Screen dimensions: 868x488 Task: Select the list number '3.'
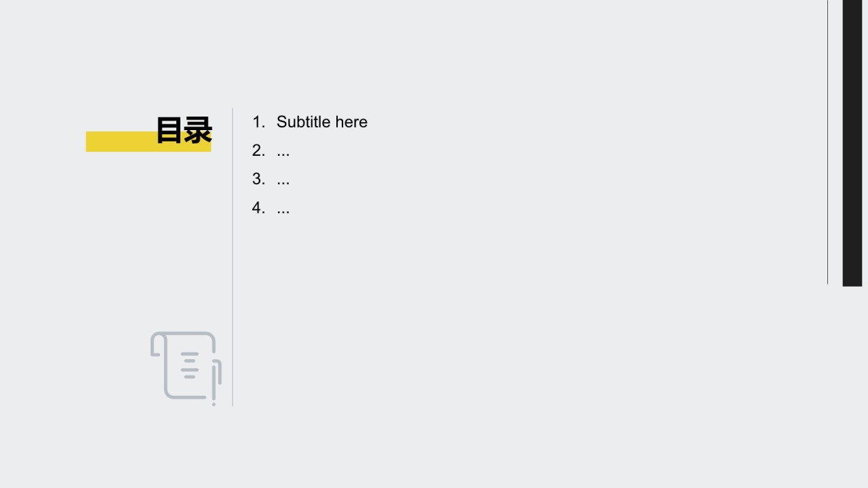tap(258, 179)
